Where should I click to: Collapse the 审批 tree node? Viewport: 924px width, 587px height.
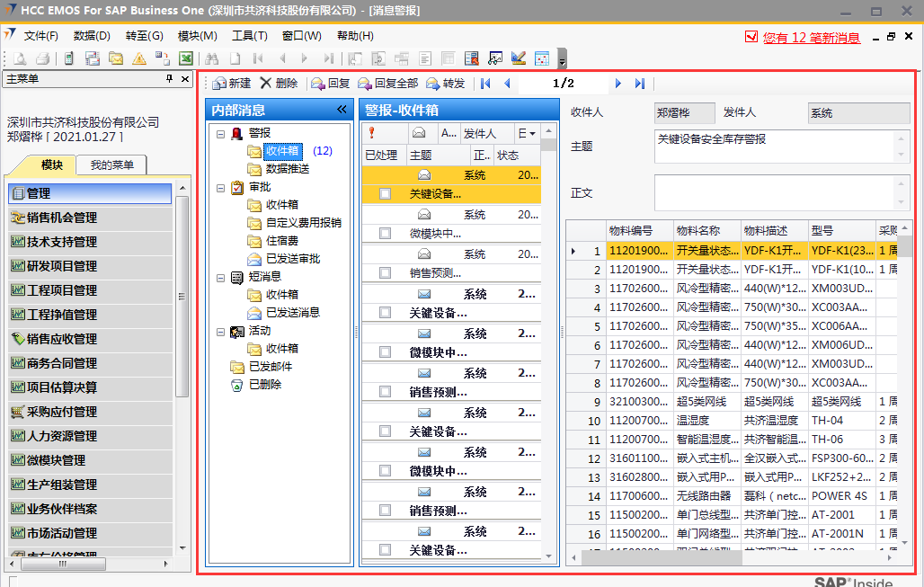tap(221, 187)
